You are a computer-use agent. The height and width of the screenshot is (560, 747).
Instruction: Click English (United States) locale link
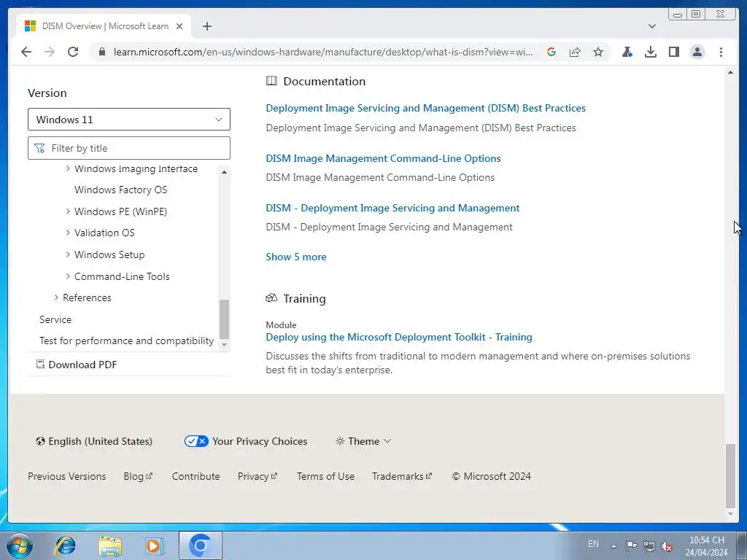coord(94,441)
